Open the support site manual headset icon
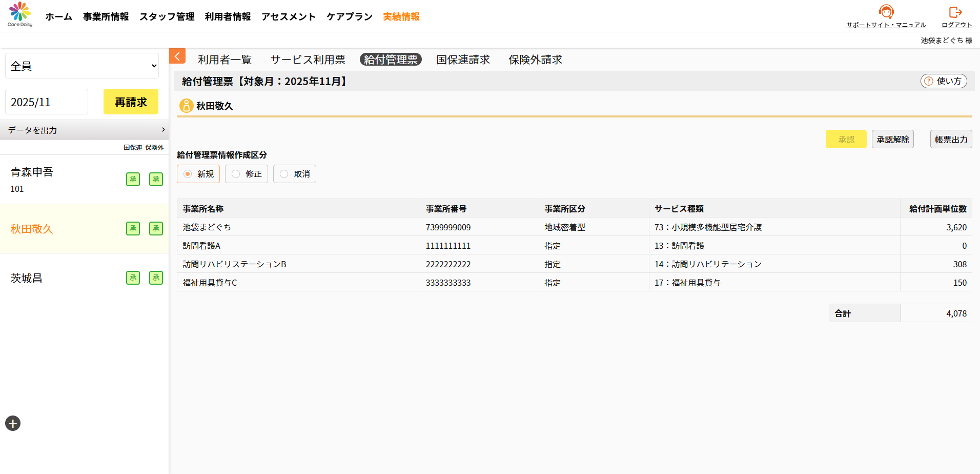This screenshot has height=474, width=980. pos(886,12)
